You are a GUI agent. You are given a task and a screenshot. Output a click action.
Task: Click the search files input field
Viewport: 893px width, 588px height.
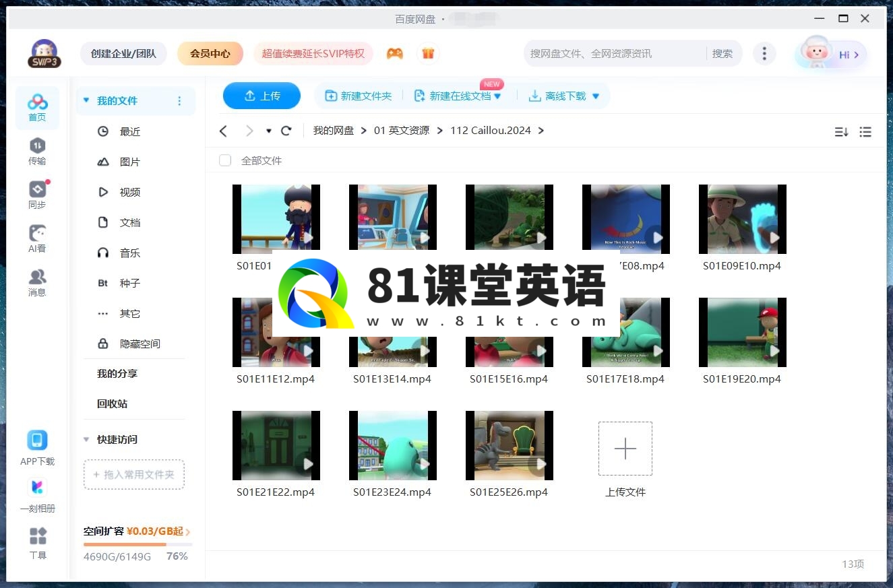(x=615, y=53)
